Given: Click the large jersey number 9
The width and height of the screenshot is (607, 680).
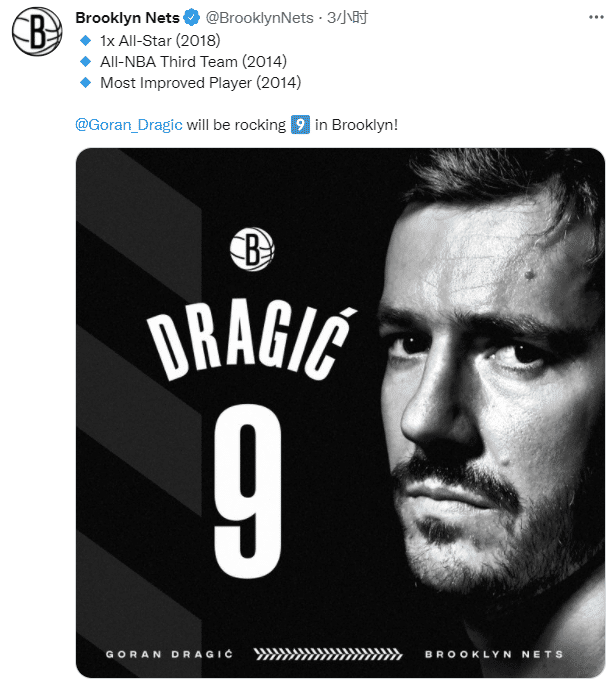Looking at the screenshot, I should (248, 490).
